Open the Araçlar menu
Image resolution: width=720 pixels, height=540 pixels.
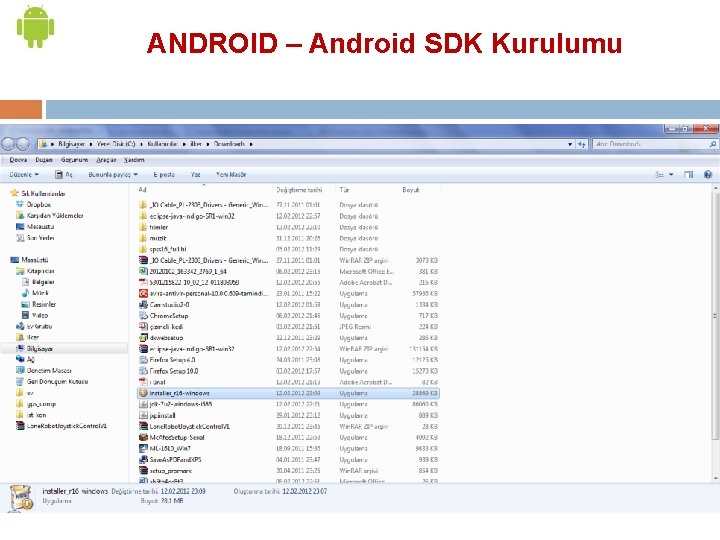[106, 160]
